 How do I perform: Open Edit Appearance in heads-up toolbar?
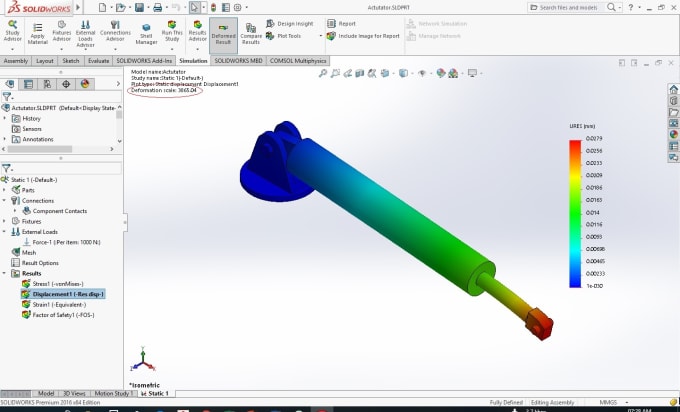pos(441,73)
